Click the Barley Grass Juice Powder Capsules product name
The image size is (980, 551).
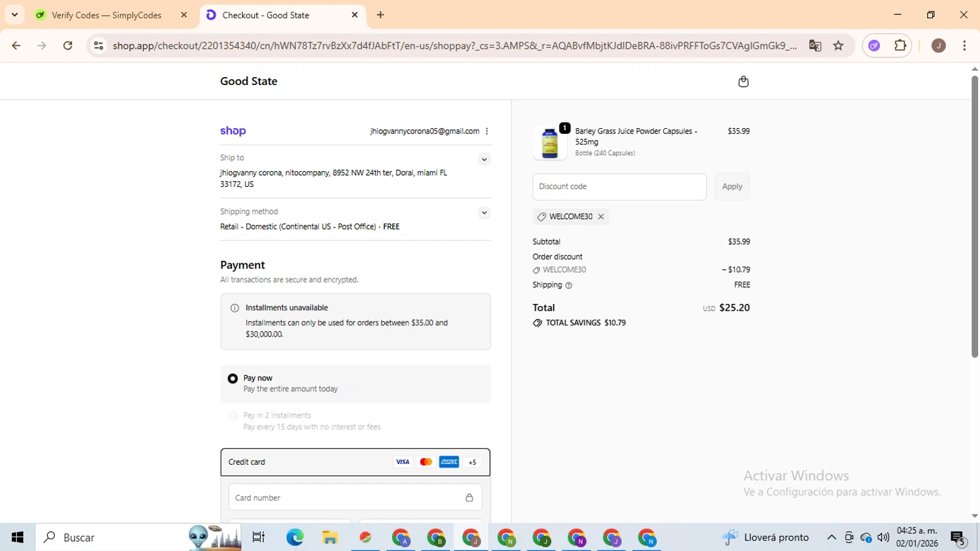tap(636, 137)
